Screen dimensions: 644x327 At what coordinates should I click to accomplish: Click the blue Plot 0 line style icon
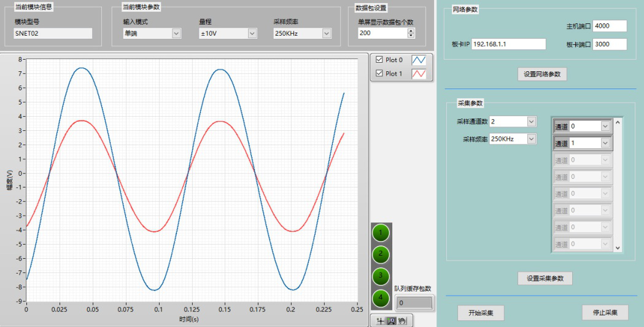coord(419,60)
